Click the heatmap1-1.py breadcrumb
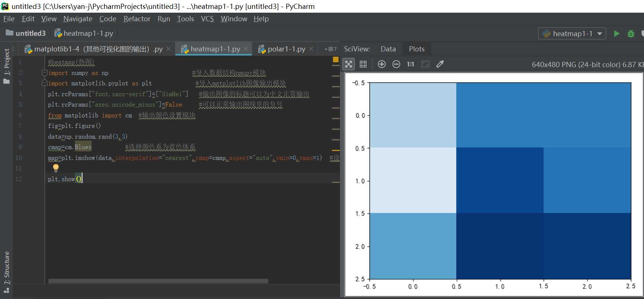The width and height of the screenshot is (644, 299). pos(84,33)
